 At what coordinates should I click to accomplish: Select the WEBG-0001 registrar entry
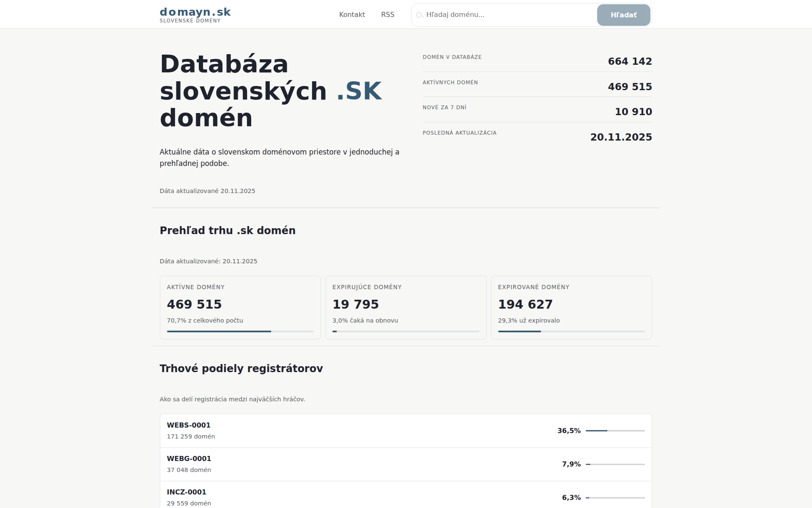pos(406,464)
